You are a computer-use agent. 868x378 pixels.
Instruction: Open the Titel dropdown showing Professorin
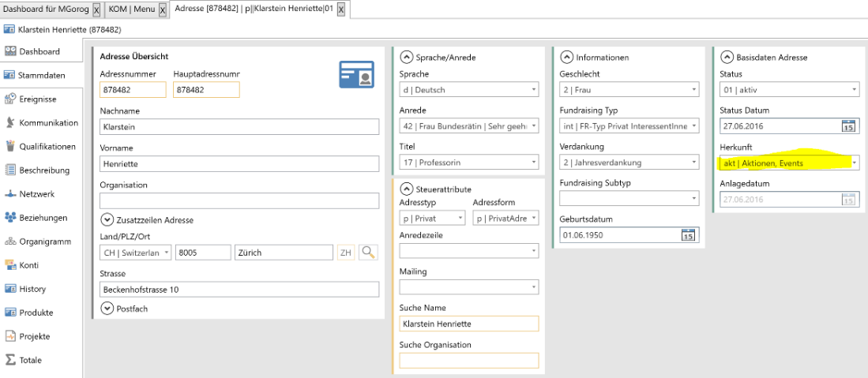[534, 163]
